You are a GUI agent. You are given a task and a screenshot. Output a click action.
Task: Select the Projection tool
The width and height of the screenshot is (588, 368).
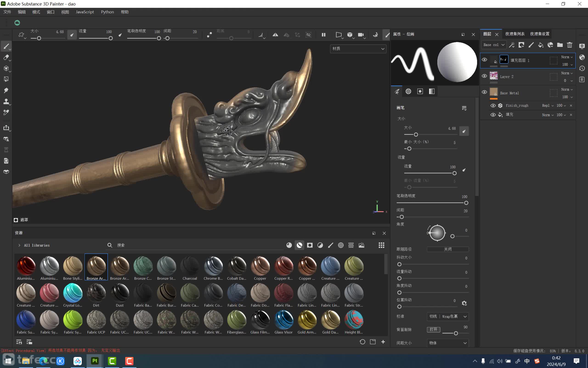(6, 68)
